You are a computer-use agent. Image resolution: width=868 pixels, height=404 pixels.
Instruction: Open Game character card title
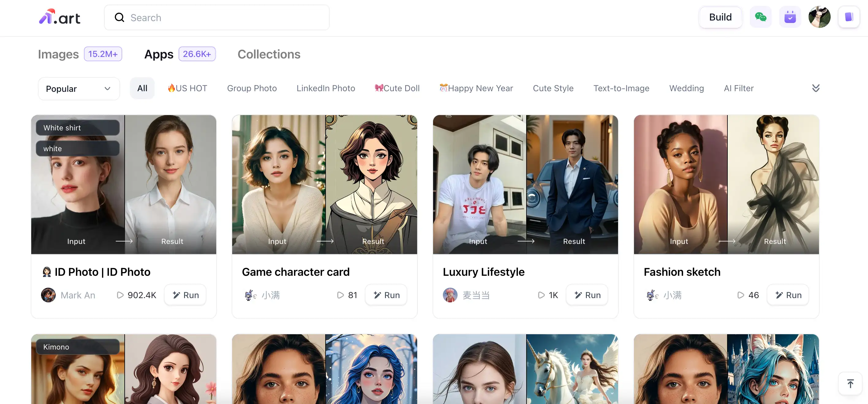pyautogui.click(x=296, y=272)
